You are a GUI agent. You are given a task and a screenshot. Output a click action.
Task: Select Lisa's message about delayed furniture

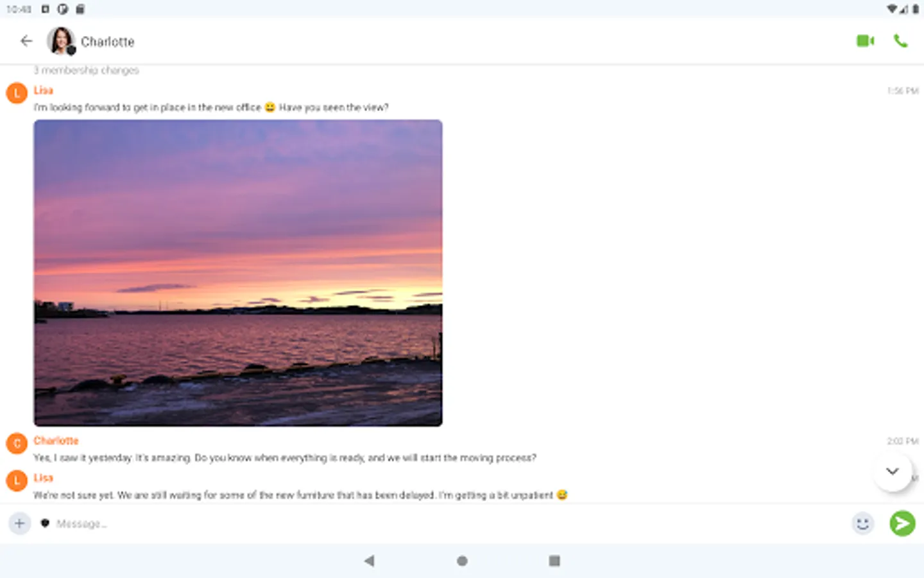(300, 495)
